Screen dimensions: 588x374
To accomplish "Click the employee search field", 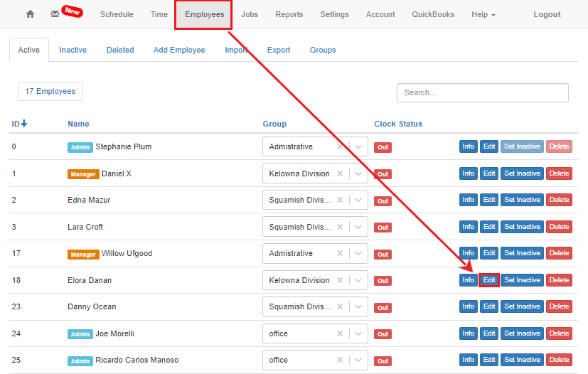I will click(x=482, y=92).
